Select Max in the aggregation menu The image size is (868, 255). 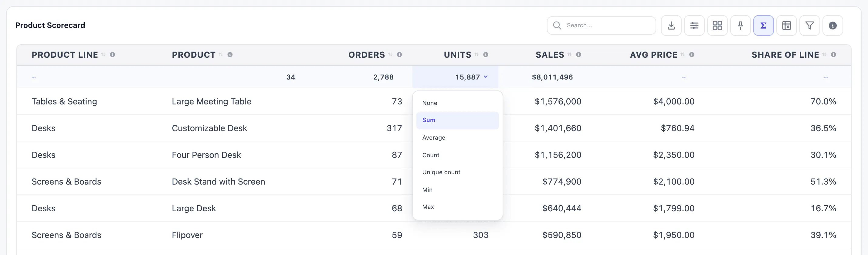tap(458, 207)
